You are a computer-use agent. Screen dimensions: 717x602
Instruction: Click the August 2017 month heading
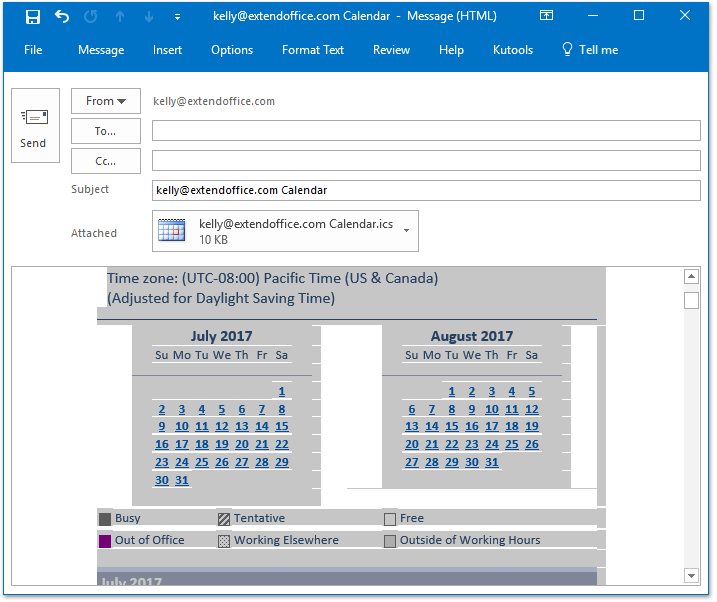click(x=471, y=336)
